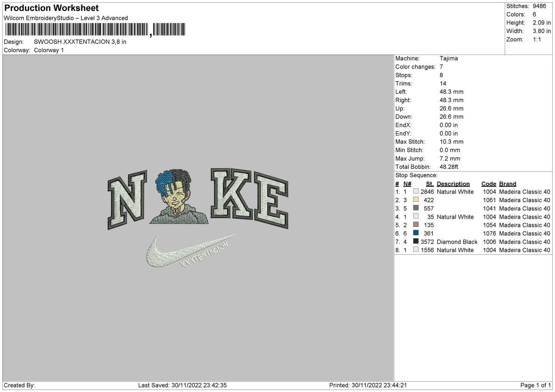Select the gray swatch in stop row 3
This screenshot has height=392, width=555.
pyautogui.click(x=416, y=208)
